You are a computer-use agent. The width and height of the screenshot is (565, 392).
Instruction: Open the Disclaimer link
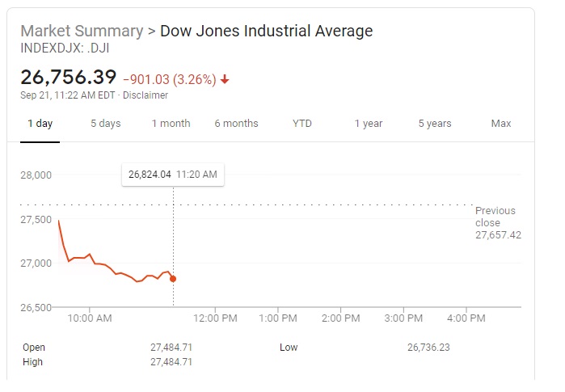[x=146, y=95]
